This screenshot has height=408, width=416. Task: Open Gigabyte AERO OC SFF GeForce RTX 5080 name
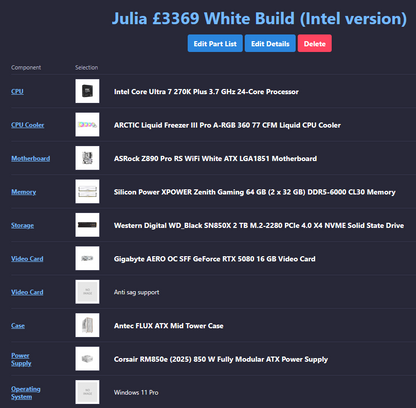(215, 259)
